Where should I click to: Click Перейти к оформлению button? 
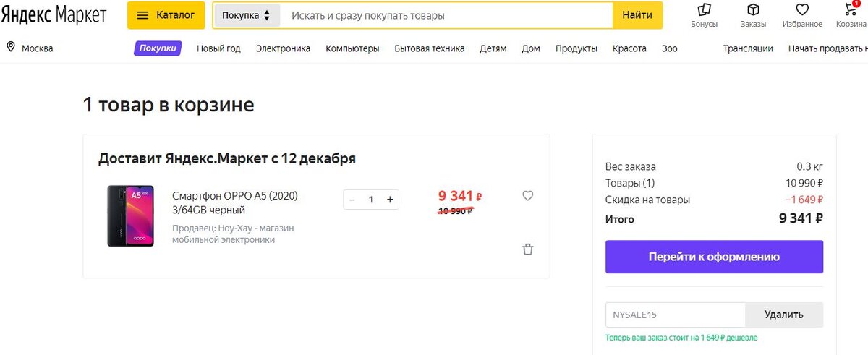pos(714,257)
